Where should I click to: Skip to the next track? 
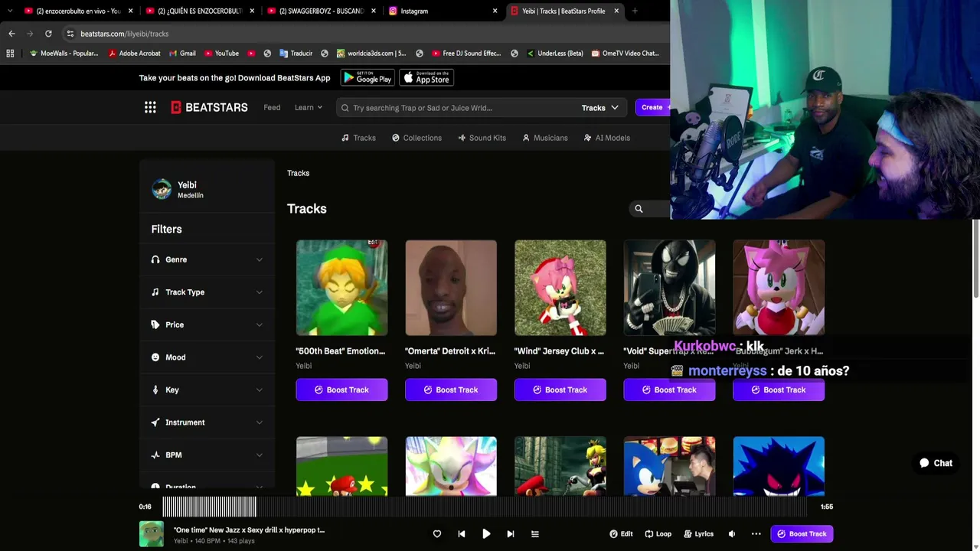click(511, 534)
